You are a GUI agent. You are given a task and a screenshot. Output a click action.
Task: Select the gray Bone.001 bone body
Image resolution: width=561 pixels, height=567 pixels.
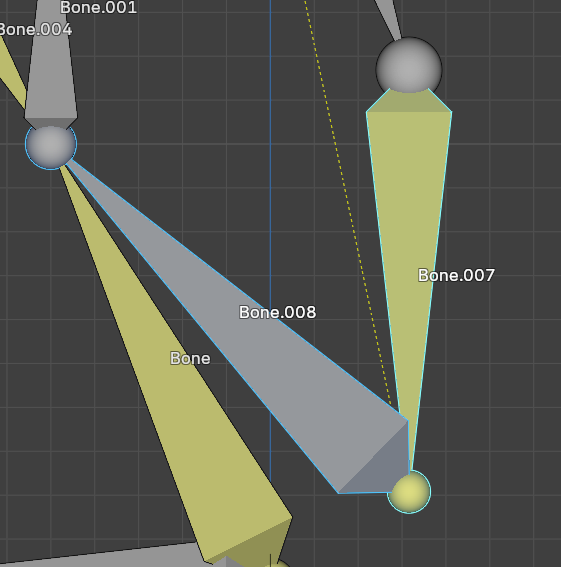pyautogui.click(x=51, y=65)
